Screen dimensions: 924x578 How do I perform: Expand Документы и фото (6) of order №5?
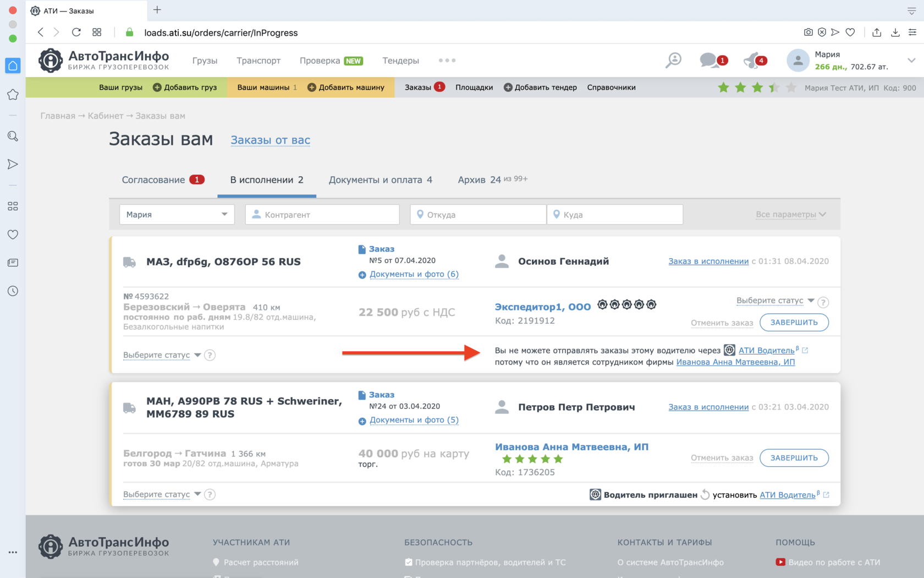414,274
